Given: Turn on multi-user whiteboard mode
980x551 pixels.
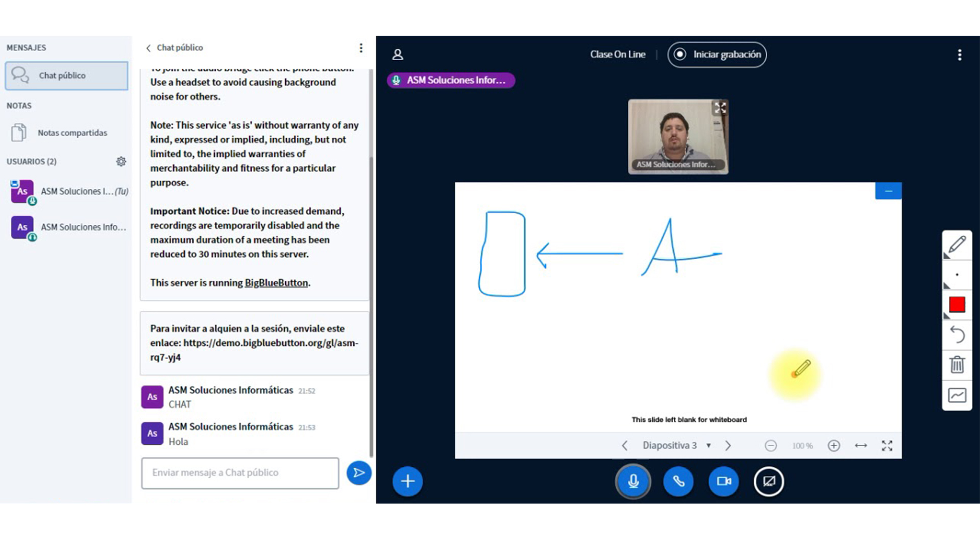Looking at the screenshot, I should coord(957,395).
